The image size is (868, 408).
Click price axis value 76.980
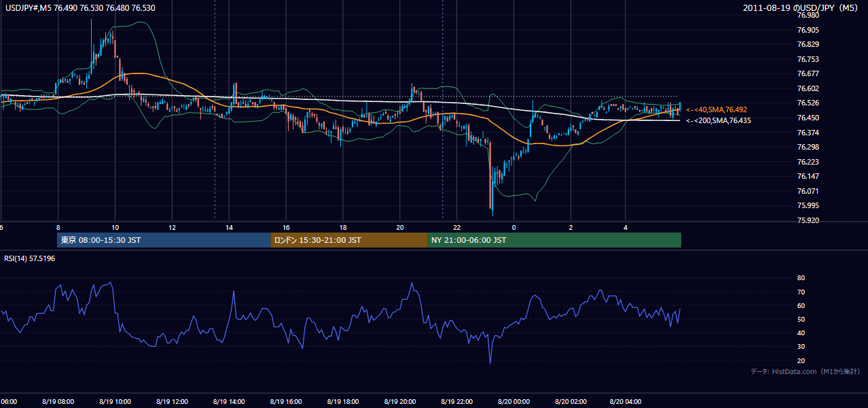point(808,16)
